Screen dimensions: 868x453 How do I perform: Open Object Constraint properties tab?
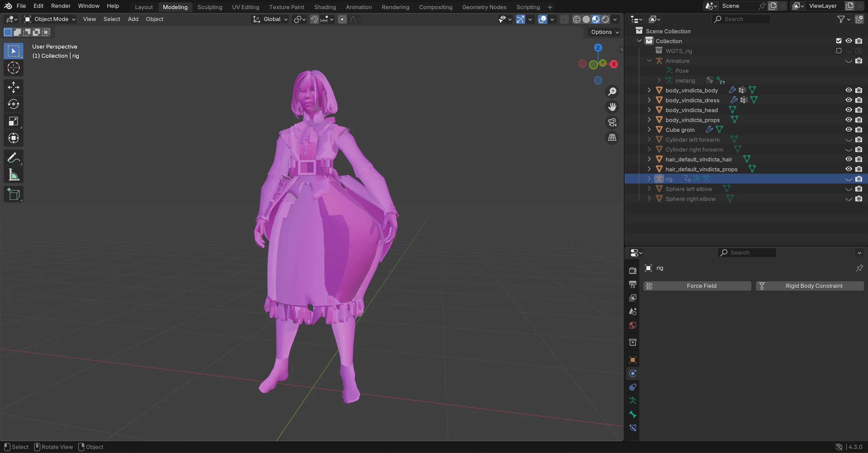click(x=632, y=387)
